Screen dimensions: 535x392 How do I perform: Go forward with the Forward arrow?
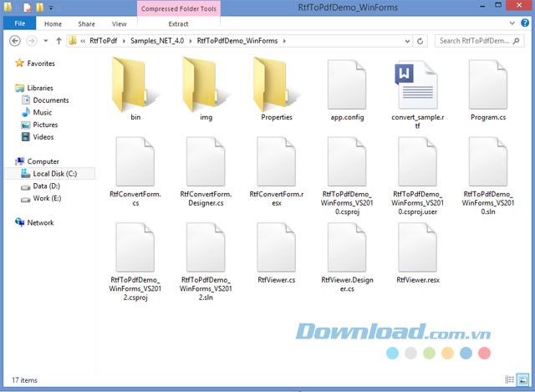pos(32,41)
